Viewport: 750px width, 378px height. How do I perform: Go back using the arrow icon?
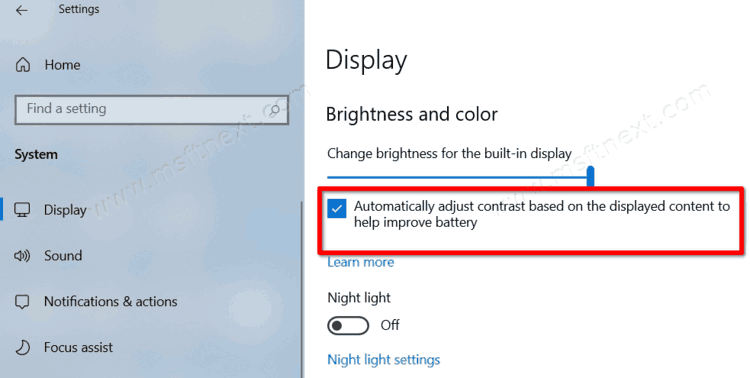[x=22, y=10]
